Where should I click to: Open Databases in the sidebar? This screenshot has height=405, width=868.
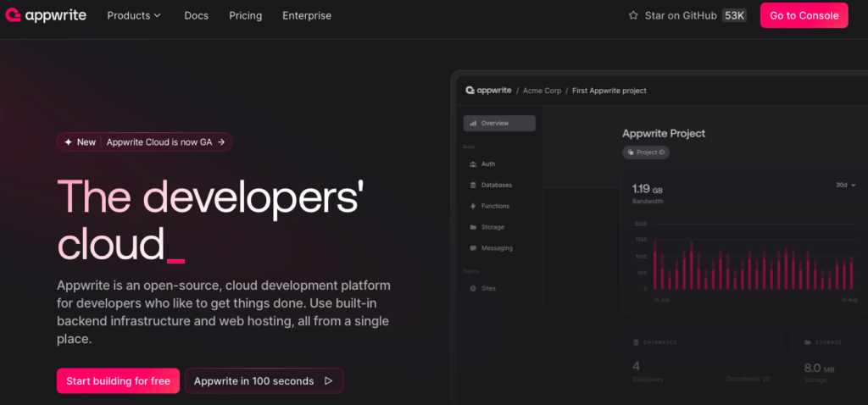tap(497, 185)
